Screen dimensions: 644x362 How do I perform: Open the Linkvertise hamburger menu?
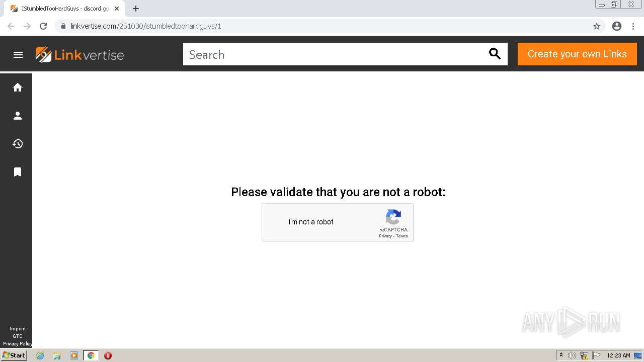coord(18,55)
